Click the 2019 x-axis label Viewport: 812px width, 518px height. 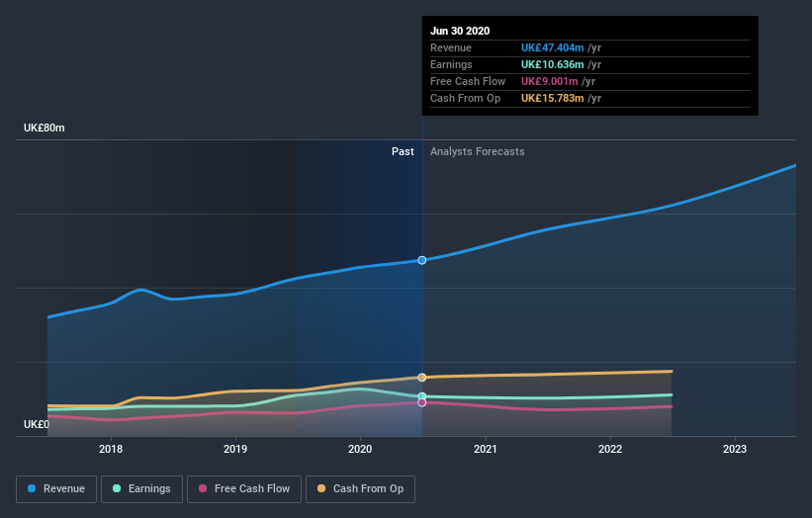click(235, 449)
